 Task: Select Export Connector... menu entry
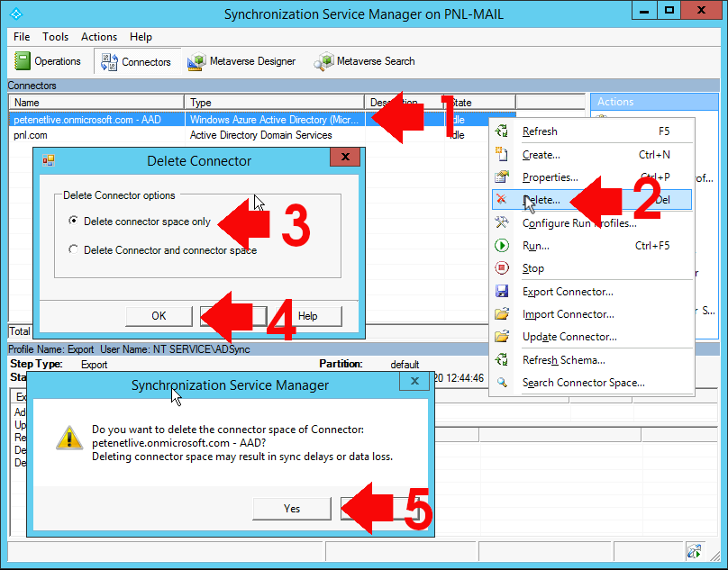point(592,292)
